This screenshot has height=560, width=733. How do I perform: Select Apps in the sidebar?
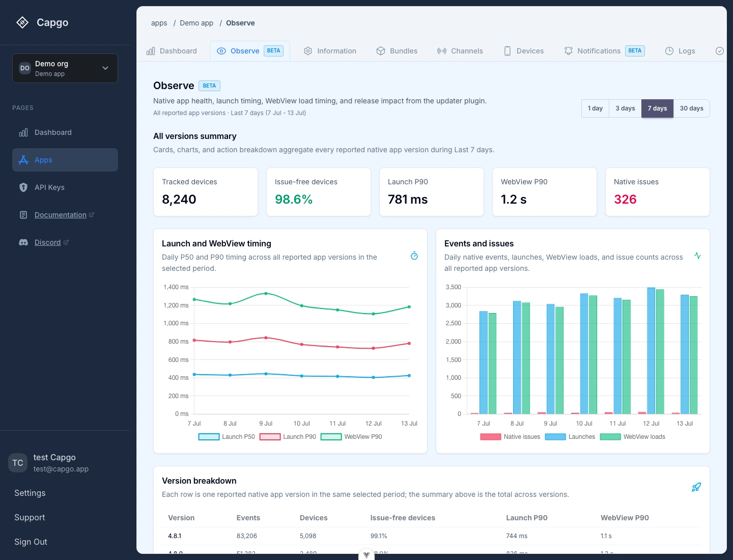click(x=65, y=160)
